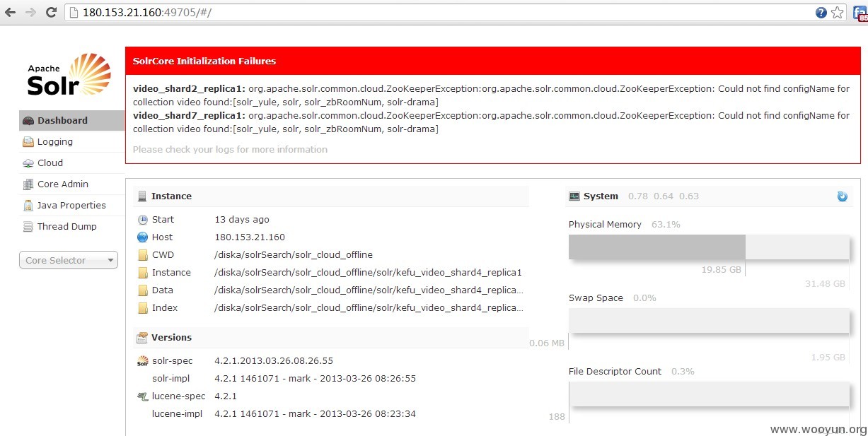The image size is (868, 436).
Task: Click the '13 days ago' start value
Action: point(242,220)
